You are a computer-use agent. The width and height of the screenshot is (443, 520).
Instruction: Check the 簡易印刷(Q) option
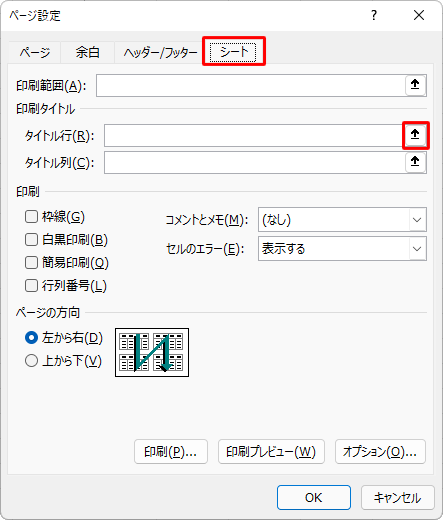[31, 262]
